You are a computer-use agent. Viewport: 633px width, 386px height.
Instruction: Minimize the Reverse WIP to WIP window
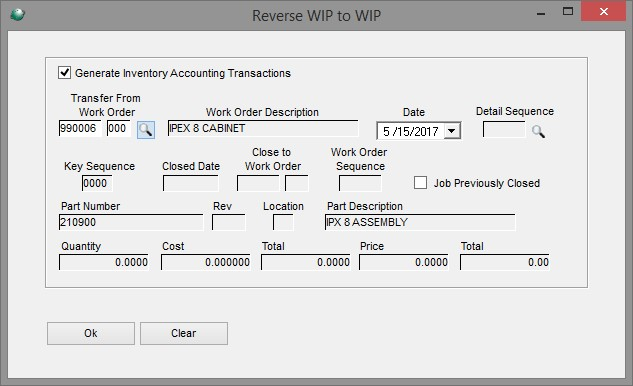[541, 13]
